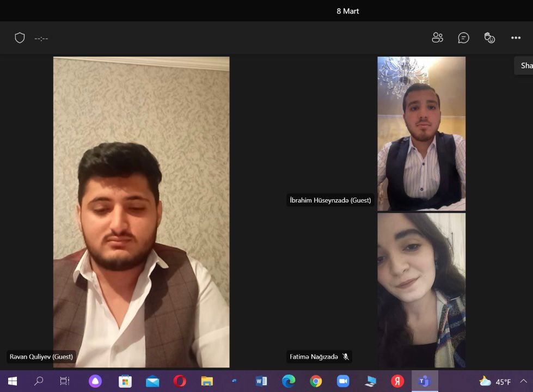Select Rəvan Quliyev's video tile
The image size is (533, 392).
click(142, 212)
